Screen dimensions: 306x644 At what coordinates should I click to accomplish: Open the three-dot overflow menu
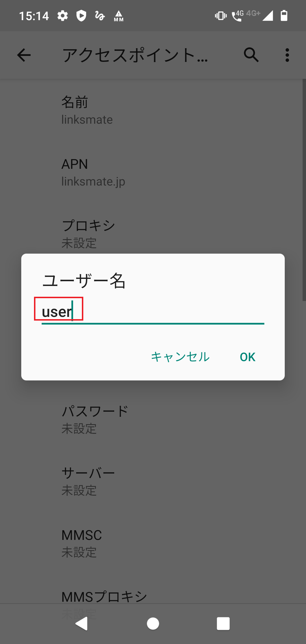pos(287,56)
